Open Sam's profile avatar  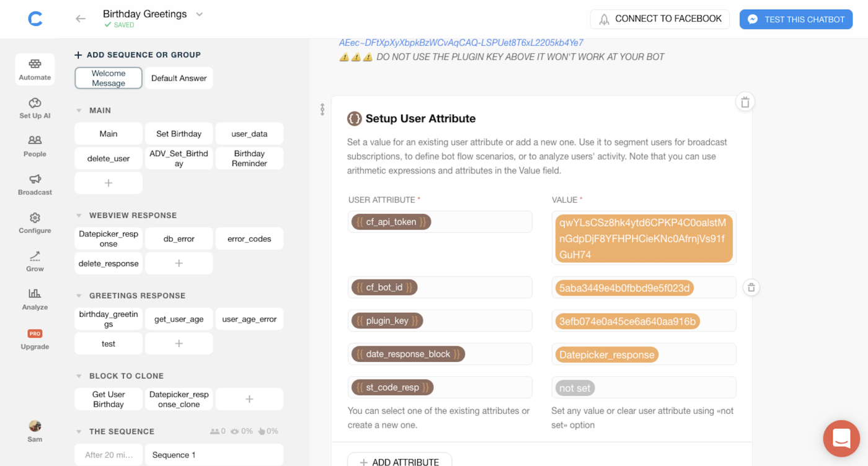coord(35,426)
